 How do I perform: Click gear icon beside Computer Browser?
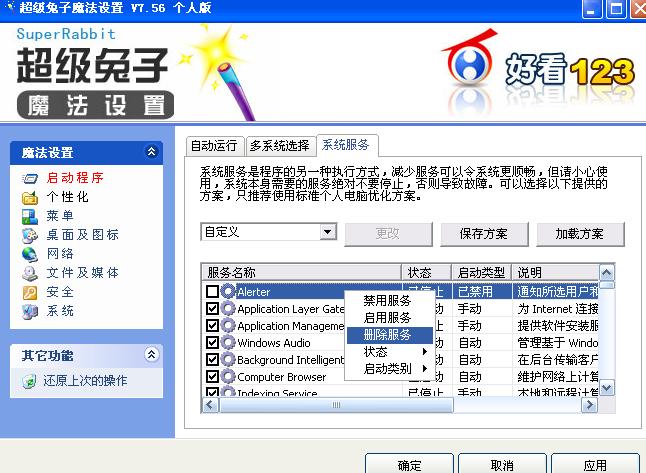point(227,376)
